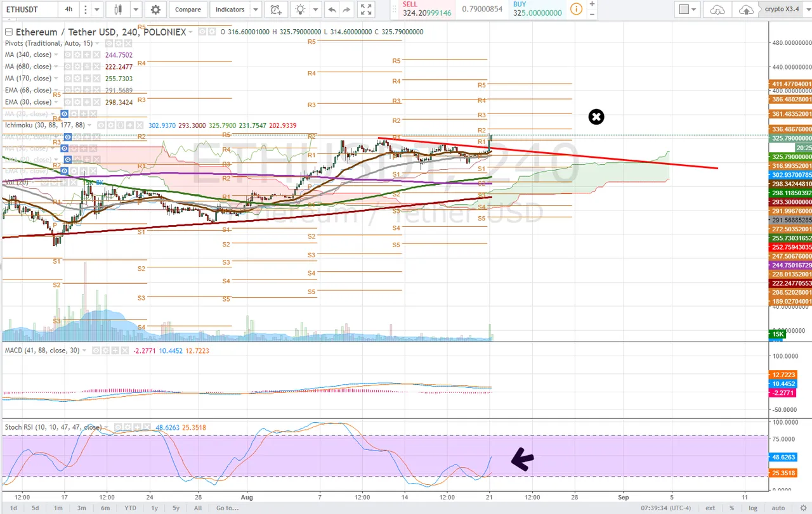Click the ideas lightbulb icon
Viewport: 812px width, 514px height.
click(300, 10)
